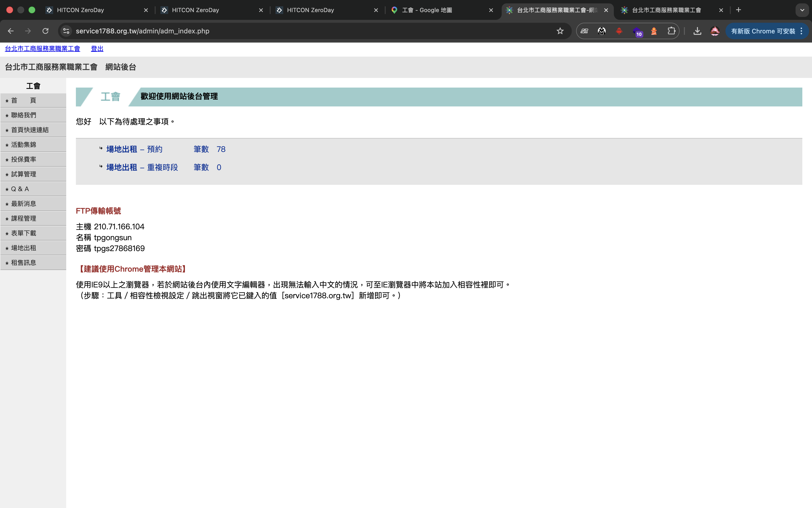Open the Chrome downloads icon

(697, 31)
